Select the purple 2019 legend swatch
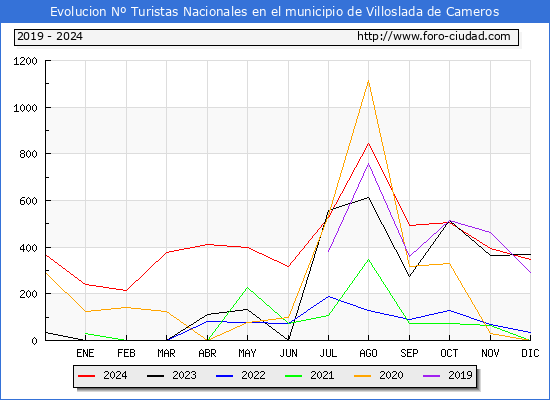Screen dimensions: 550x400 click(x=431, y=376)
